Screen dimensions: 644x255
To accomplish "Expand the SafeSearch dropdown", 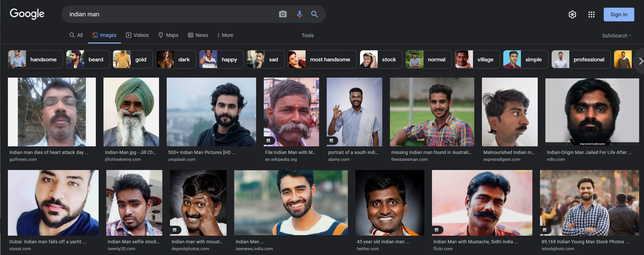I will 616,36.
